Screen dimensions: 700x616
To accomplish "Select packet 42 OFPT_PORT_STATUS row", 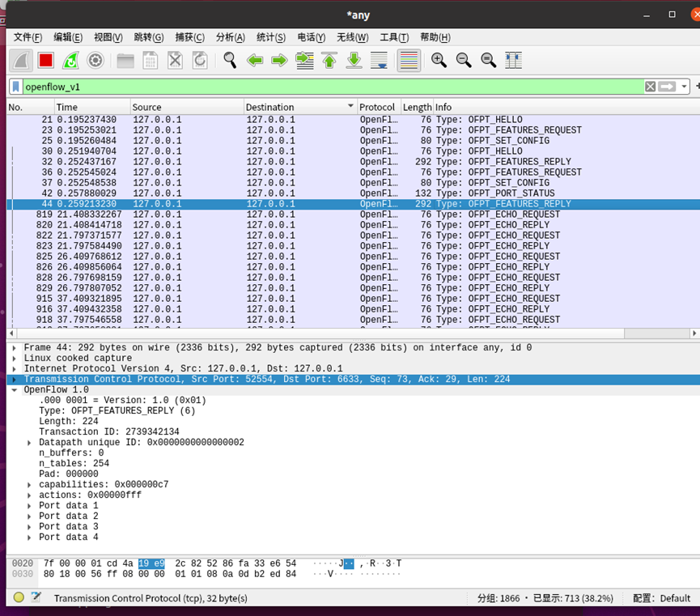I will (x=353, y=193).
